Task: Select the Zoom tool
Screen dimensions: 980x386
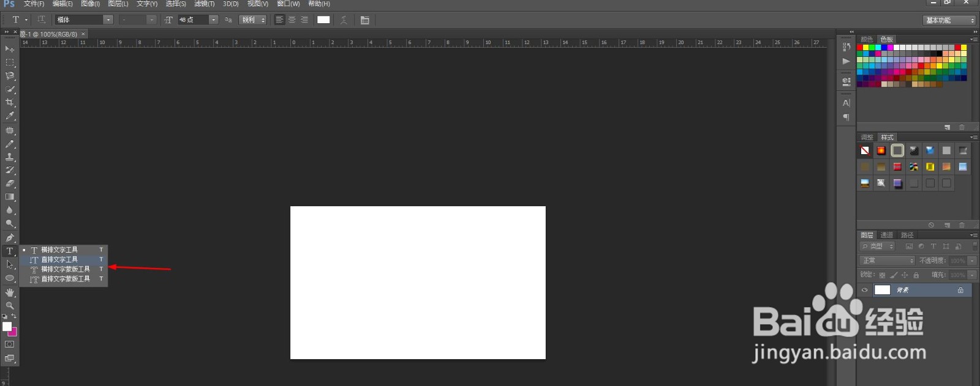Action: (10, 305)
